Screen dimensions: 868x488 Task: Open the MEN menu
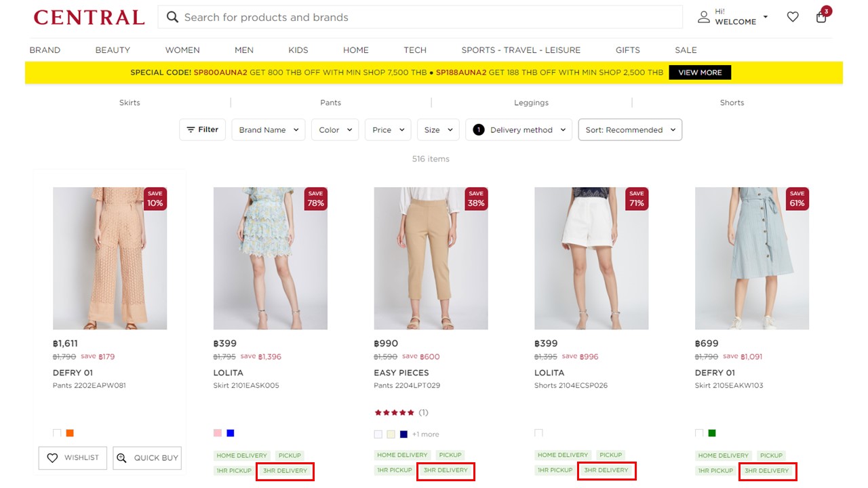pyautogui.click(x=244, y=50)
